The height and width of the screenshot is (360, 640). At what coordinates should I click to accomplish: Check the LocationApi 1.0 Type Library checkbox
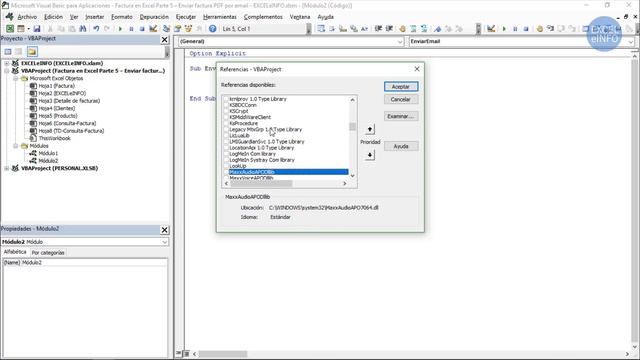coord(226,148)
